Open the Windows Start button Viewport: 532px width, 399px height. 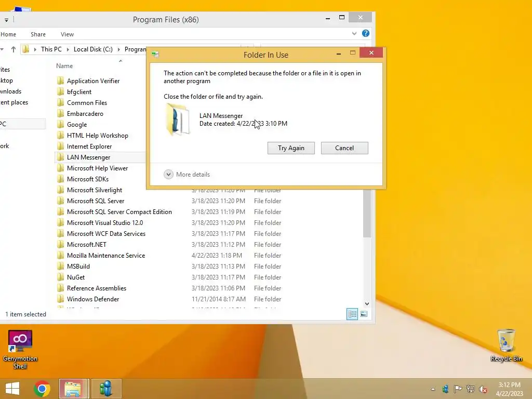point(12,389)
